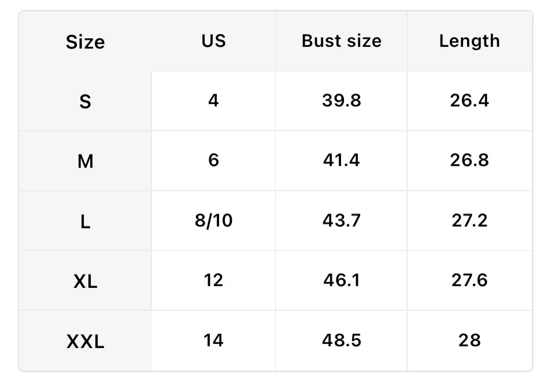Screen dimensions: 555x392
Task: Select the US size 14 cell
Action: [x=213, y=341]
